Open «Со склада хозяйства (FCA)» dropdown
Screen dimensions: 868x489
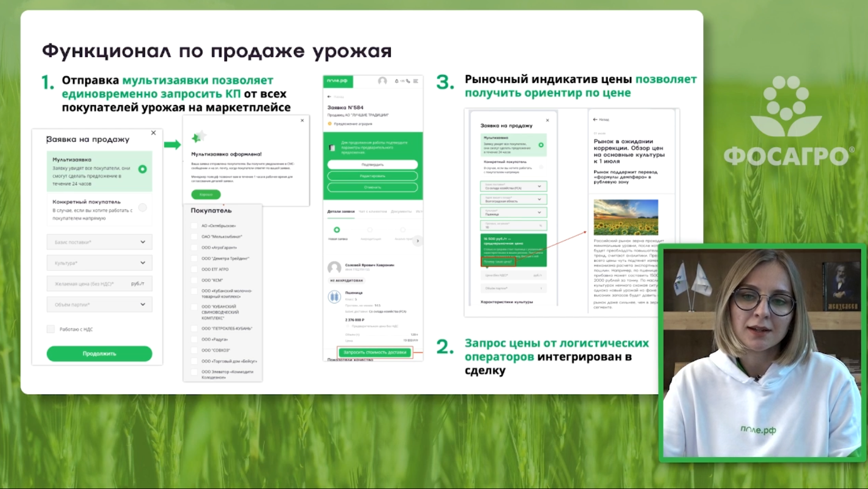(513, 186)
